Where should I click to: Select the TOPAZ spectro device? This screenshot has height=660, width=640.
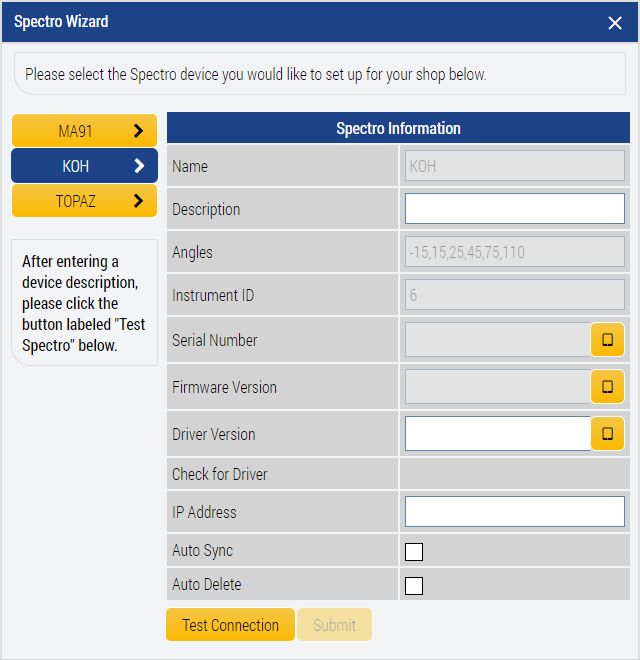tap(75, 201)
